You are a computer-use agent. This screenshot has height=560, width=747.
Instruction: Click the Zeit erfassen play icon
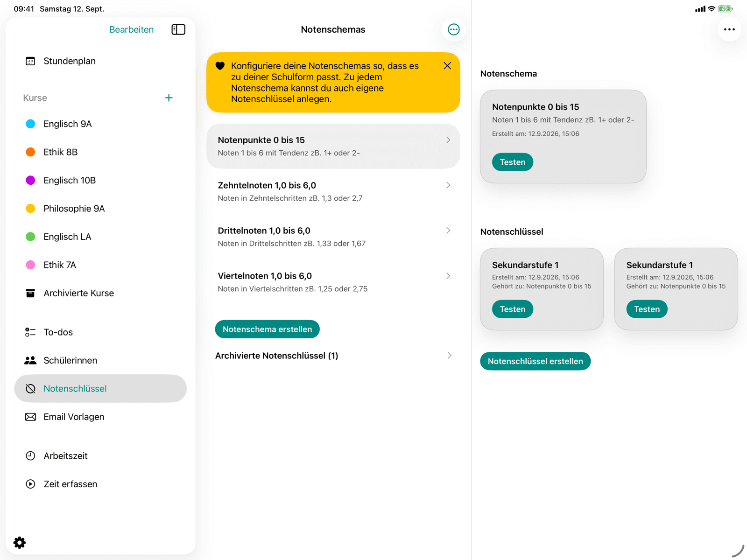(x=30, y=484)
